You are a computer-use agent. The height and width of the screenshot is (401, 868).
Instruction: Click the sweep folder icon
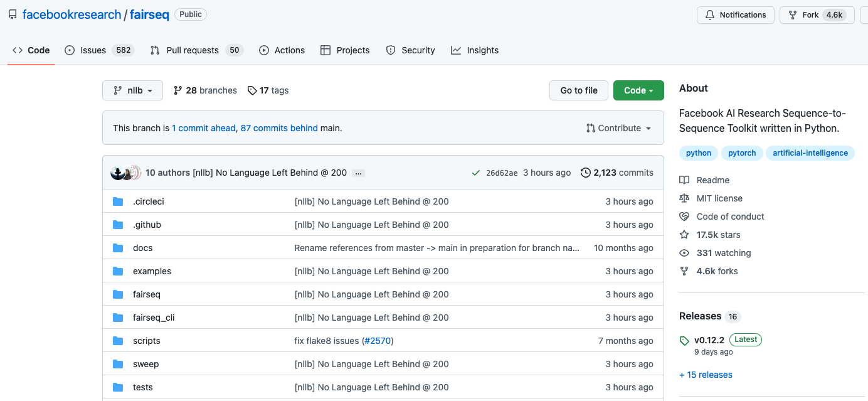[x=118, y=364]
